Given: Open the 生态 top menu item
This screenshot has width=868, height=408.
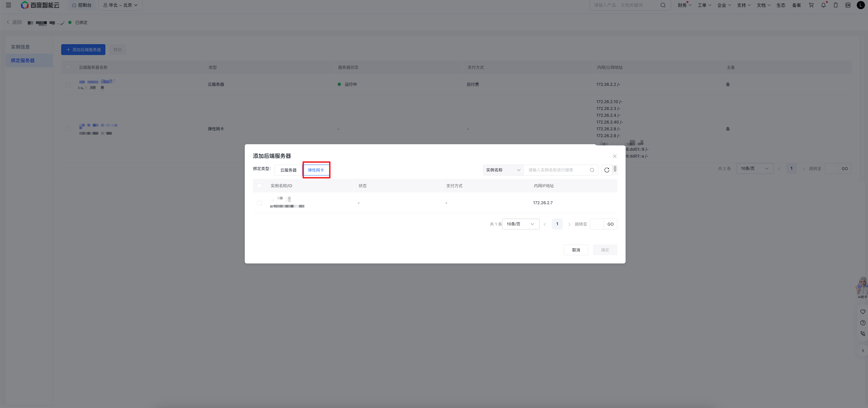Looking at the screenshot, I should click(781, 5).
